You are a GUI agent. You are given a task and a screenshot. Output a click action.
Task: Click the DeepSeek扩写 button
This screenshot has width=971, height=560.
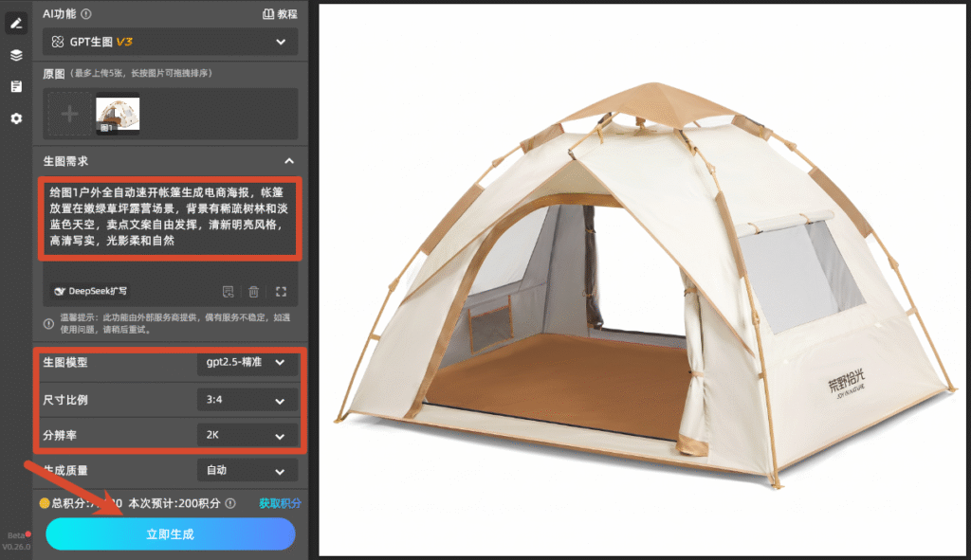coord(91,291)
